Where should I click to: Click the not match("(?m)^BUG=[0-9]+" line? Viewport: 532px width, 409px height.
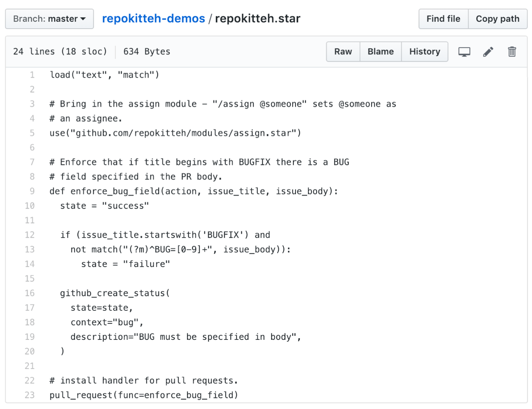coord(180,249)
